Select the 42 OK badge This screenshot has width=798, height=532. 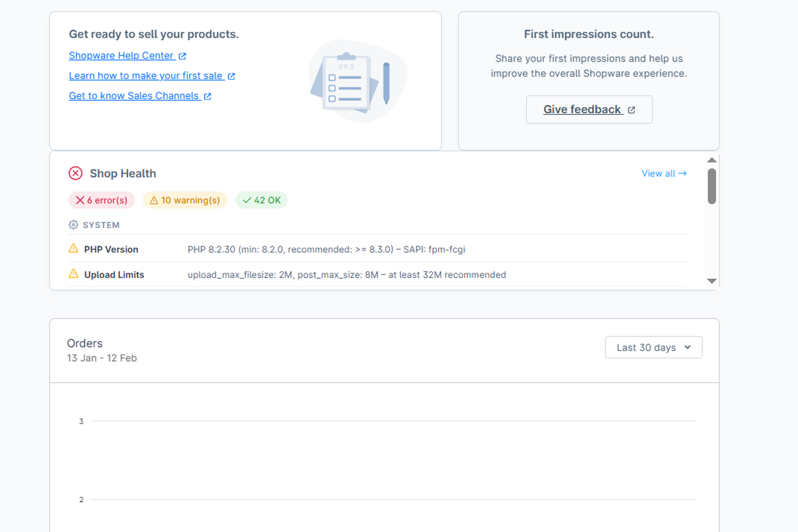[x=261, y=200]
